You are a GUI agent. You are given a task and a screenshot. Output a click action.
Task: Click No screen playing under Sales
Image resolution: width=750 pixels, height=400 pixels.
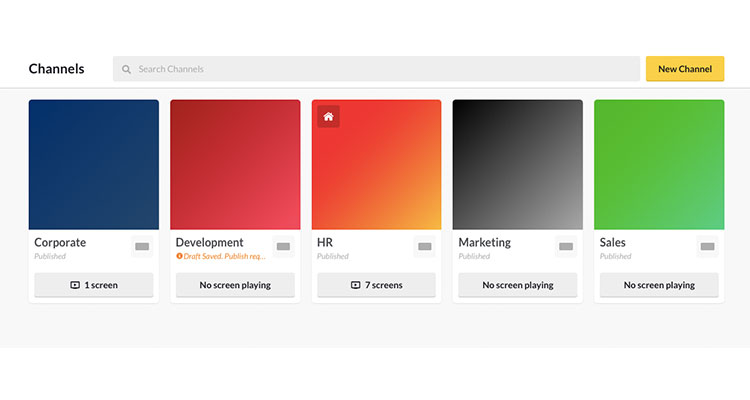659,285
